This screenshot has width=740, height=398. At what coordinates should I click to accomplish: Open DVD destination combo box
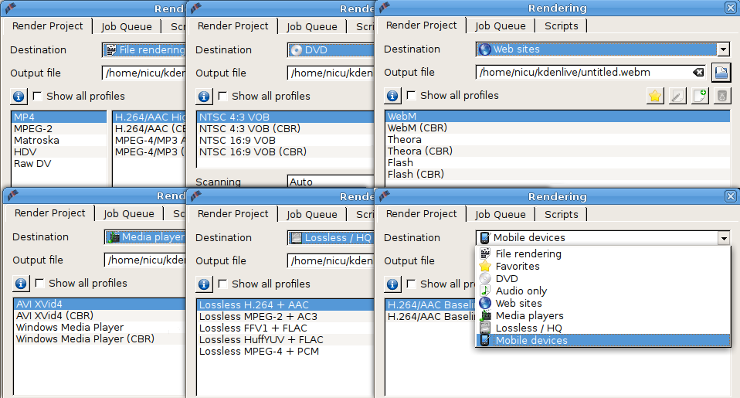(x=330, y=50)
